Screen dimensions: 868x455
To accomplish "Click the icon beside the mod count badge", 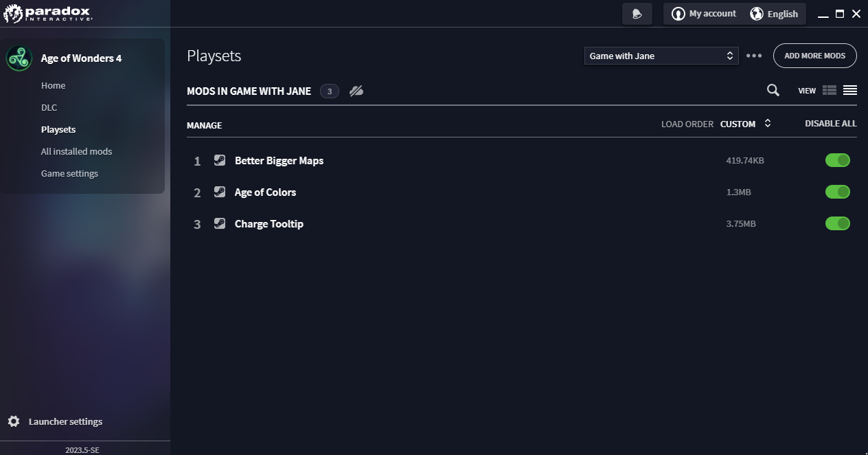I will point(356,91).
